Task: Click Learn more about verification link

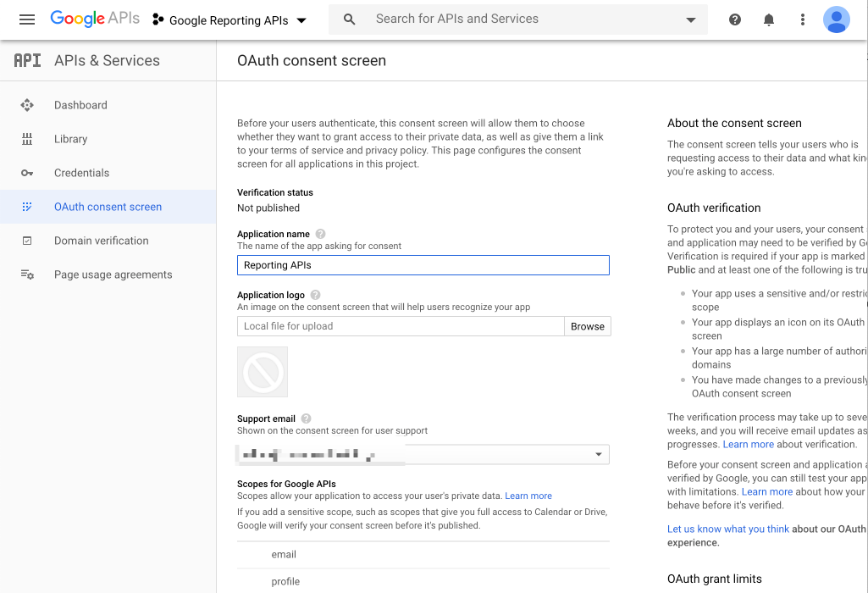Action: (748, 445)
